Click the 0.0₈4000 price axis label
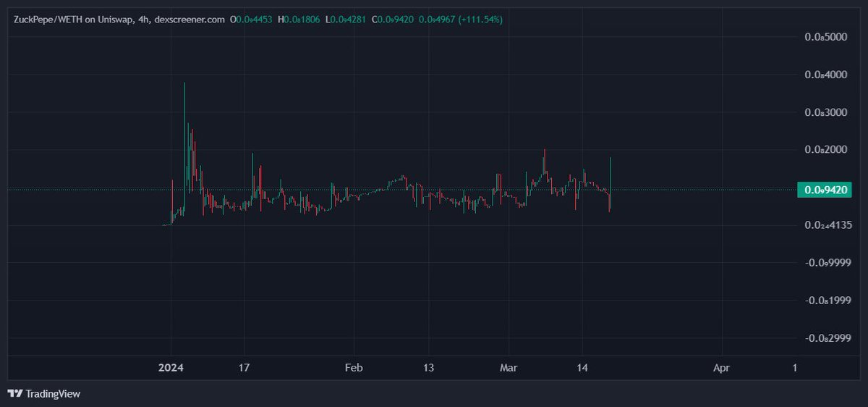 pos(825,75)
